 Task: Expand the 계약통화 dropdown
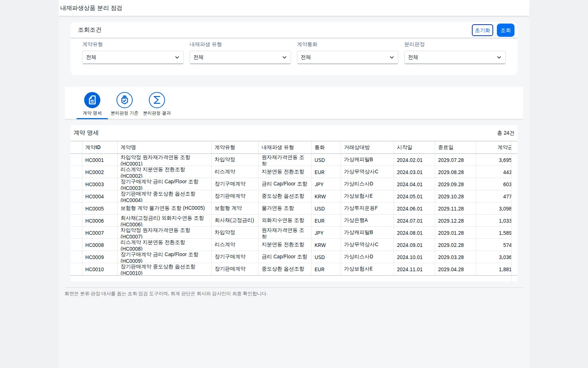pyautogui.click(x=348, y=57)
